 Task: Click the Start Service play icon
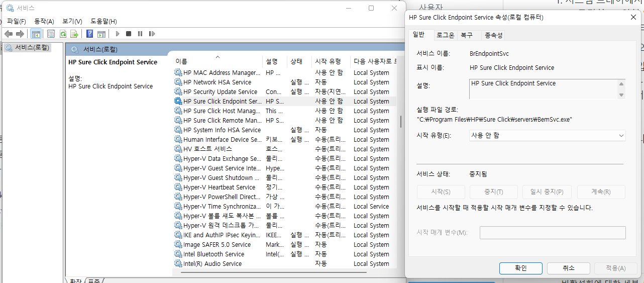click(x=118, y=34)
